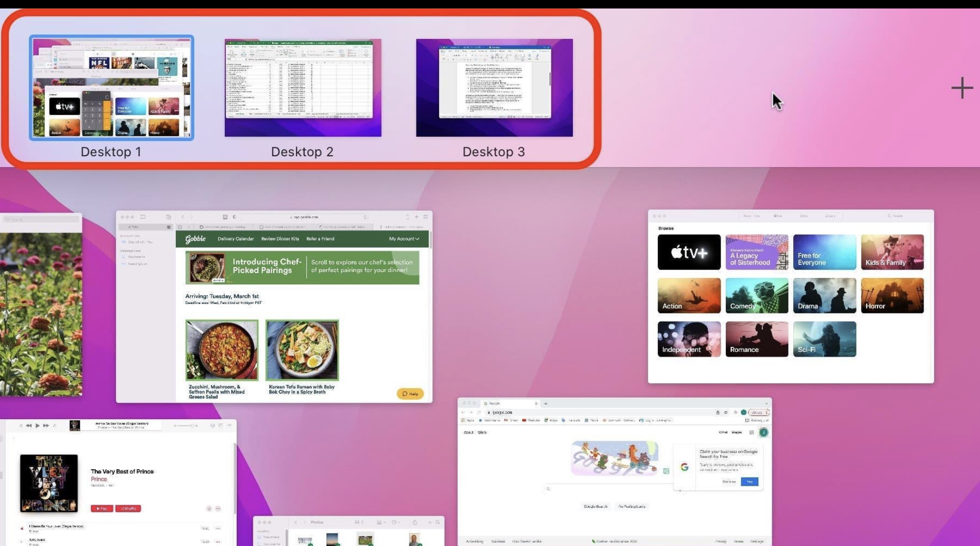Click the Gobble logo
Image resolution: width=980 pixels, height=546 pixels.
195,239
